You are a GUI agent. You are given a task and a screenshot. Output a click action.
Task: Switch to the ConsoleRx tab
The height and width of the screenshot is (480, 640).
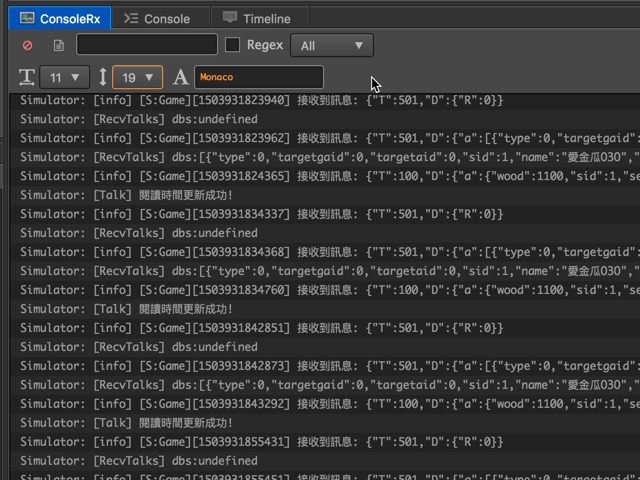pos(60,18)
